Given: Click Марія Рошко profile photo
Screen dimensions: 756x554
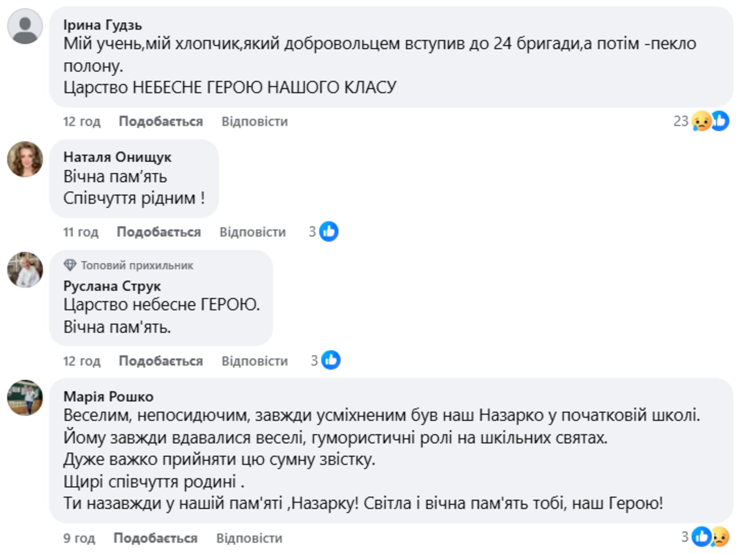Looking at the screenshot, I should [x=25, y=398].
